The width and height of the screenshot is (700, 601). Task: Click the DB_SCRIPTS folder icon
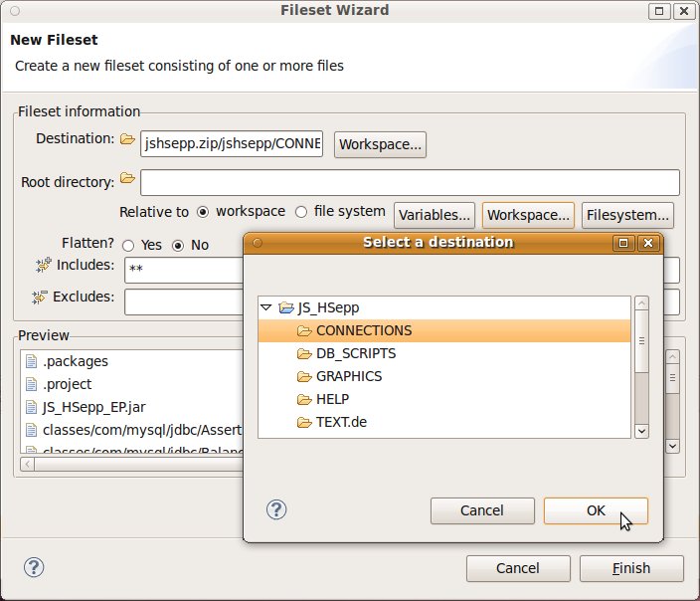(305, 354)
